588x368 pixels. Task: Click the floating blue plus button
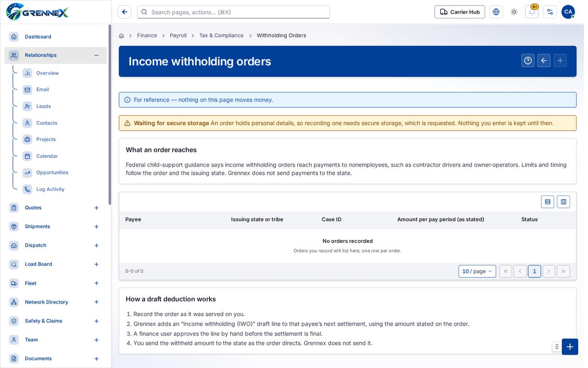[570, 347]
